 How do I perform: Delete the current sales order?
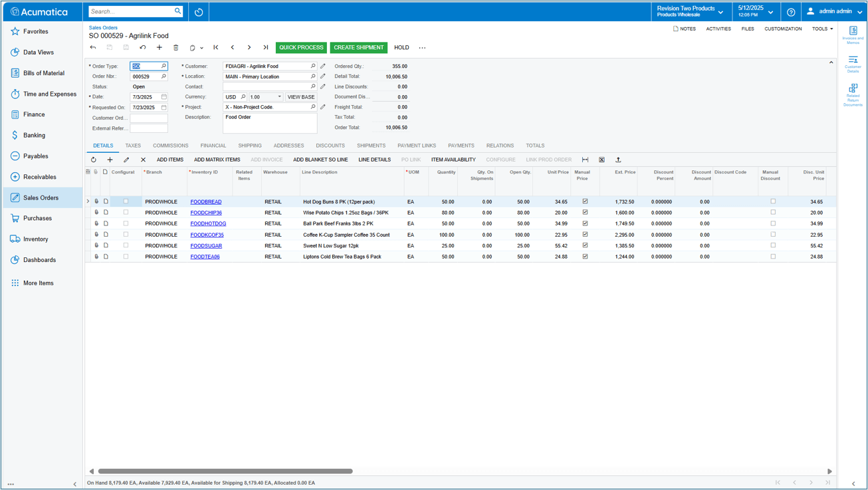(x=176, y=48)
